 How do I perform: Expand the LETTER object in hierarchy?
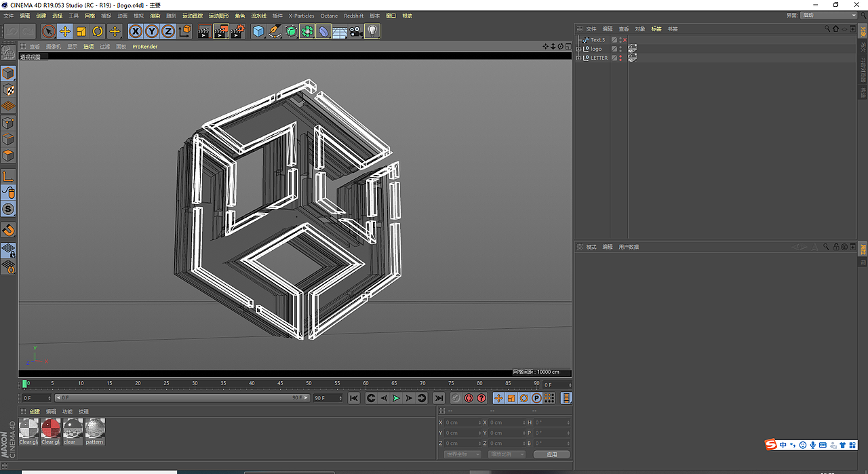click(578, 58)
